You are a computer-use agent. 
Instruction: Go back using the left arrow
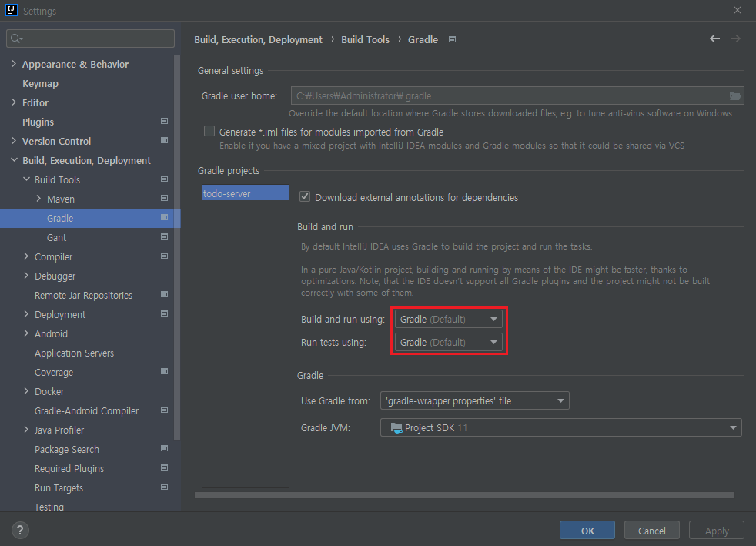(x=714, y=39)
